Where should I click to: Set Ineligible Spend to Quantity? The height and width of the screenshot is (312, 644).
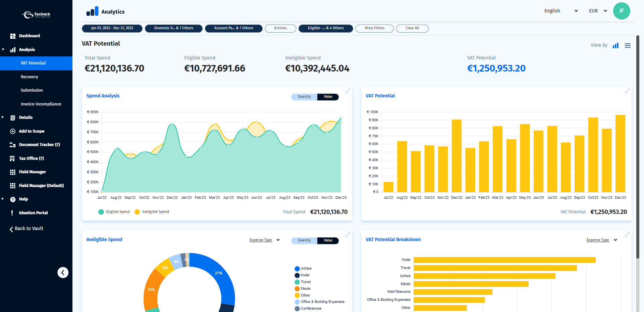pos(304,240)
